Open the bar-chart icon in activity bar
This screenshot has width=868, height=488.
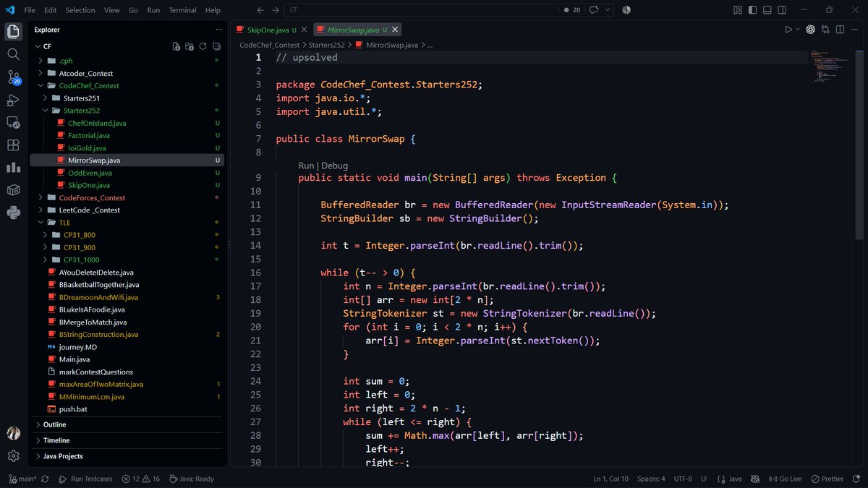click(13, 167)
